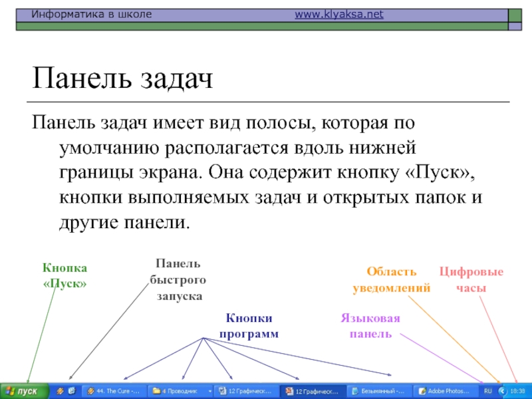Click the 18:38 digital clock
This screenshot has width=532, height=399.
517,391
